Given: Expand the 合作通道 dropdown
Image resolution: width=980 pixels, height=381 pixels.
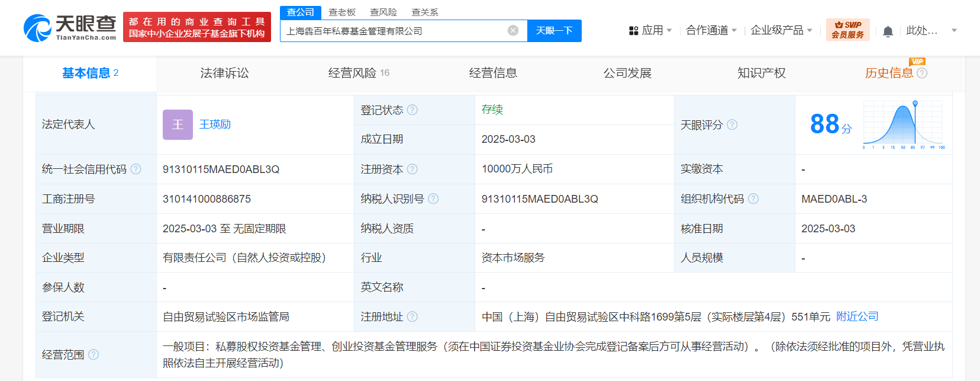Looking at the screenshot, I should point(711,30).
